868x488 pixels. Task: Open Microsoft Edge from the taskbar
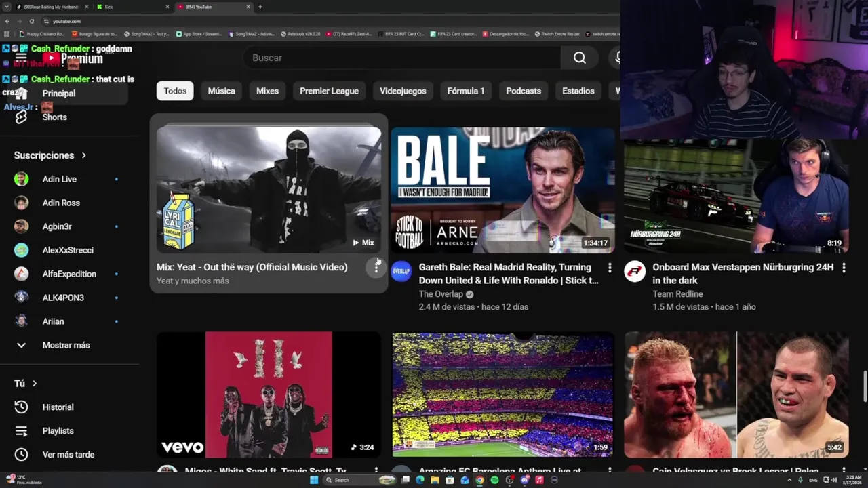tap(420, 480)
